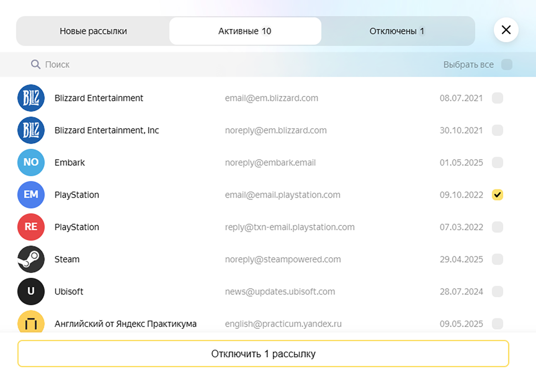Click the date 01.05.2025
This screenshot has height=392, width=536.
[x=461, y=163]
